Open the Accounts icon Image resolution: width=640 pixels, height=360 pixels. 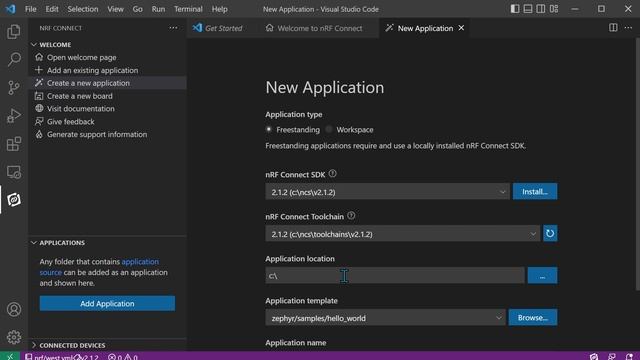(x=13, y=309)
